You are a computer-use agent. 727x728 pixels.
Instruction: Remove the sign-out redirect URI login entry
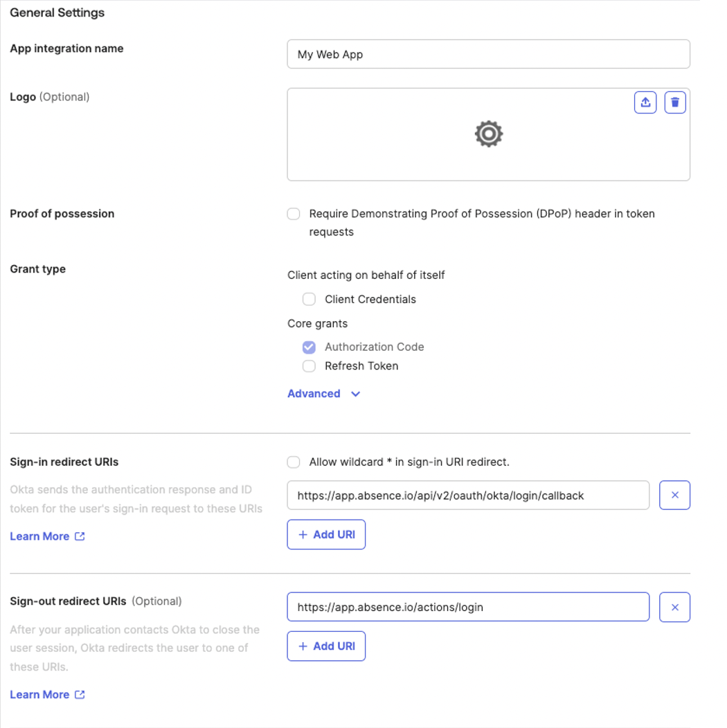pos(674,607)
